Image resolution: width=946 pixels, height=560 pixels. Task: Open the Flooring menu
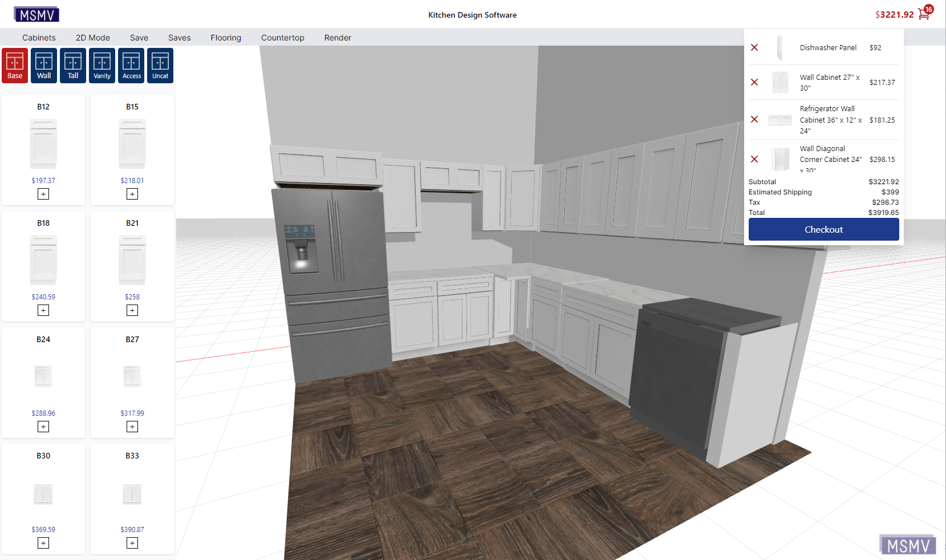click(226, 38)
